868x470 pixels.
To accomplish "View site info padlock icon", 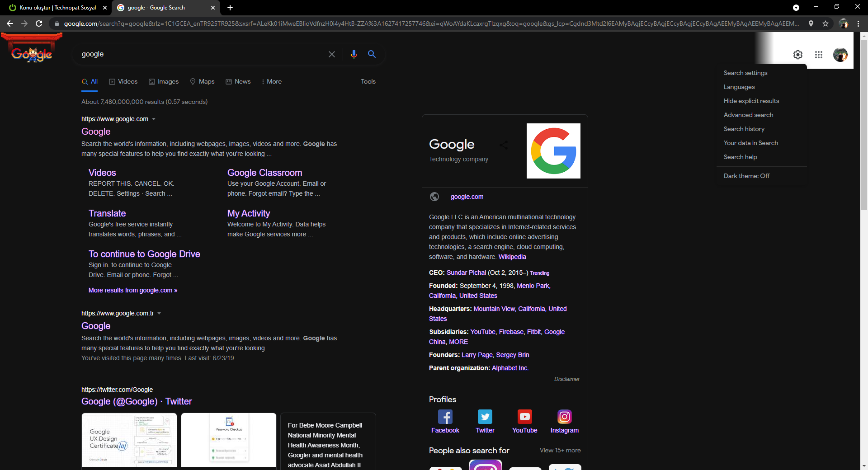I will (x=57, y=23).
